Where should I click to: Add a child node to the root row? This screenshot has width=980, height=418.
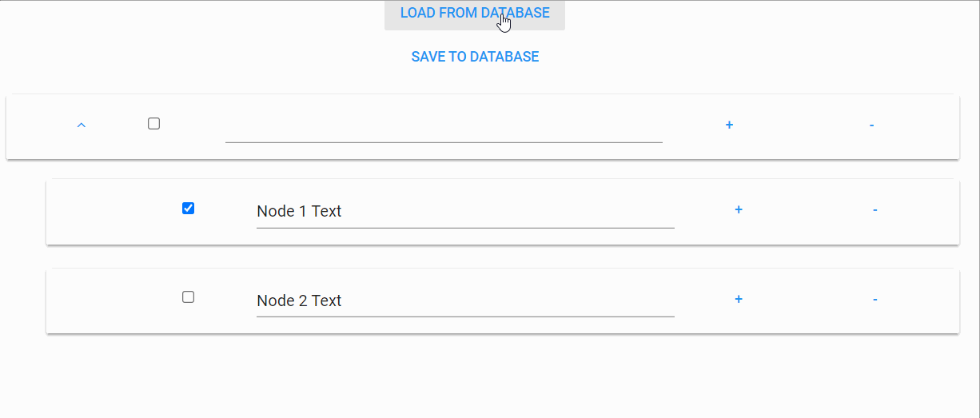point(729,125)
